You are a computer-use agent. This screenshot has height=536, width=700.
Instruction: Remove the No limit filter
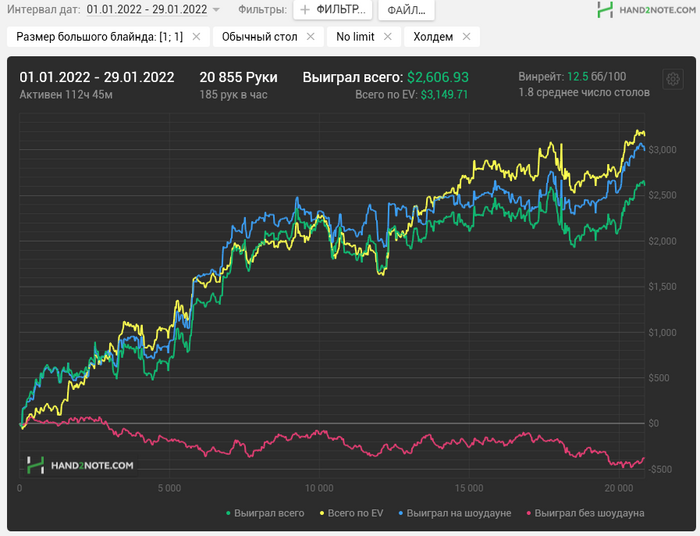point(388,37)
